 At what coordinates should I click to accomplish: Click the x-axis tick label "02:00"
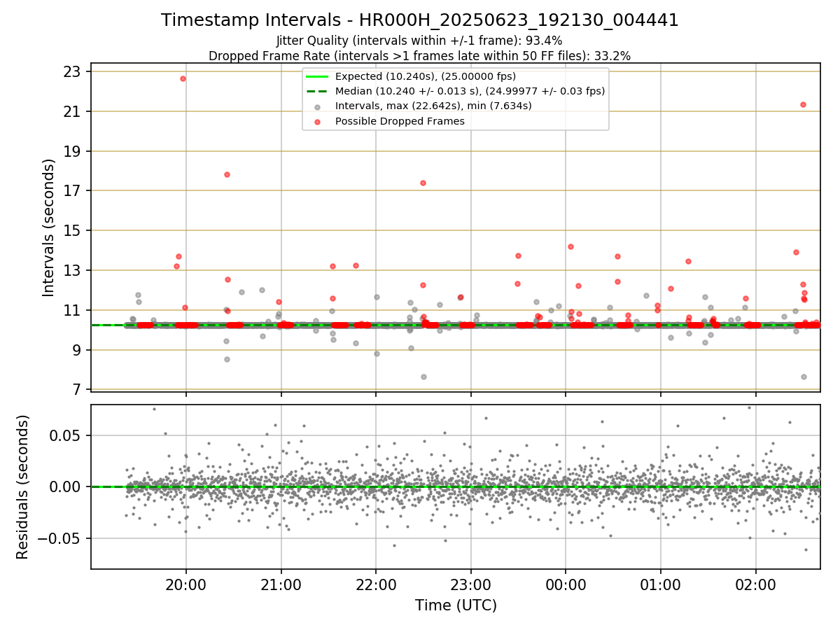(755, 585)
